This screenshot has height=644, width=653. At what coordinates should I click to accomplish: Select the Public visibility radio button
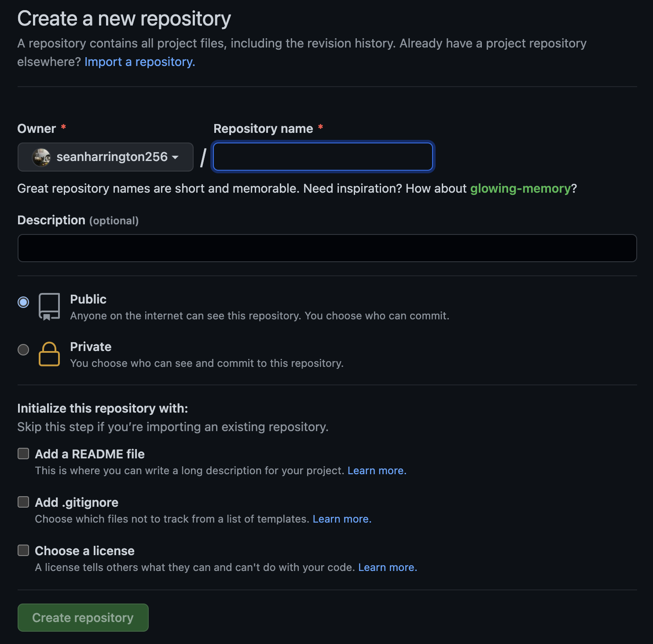(x=23, y=302)
